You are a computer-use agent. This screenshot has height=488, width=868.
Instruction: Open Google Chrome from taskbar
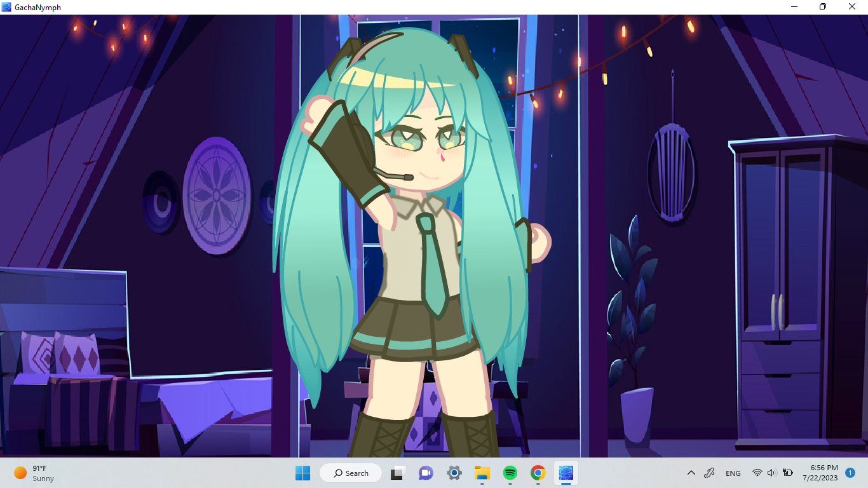(538, 473)
